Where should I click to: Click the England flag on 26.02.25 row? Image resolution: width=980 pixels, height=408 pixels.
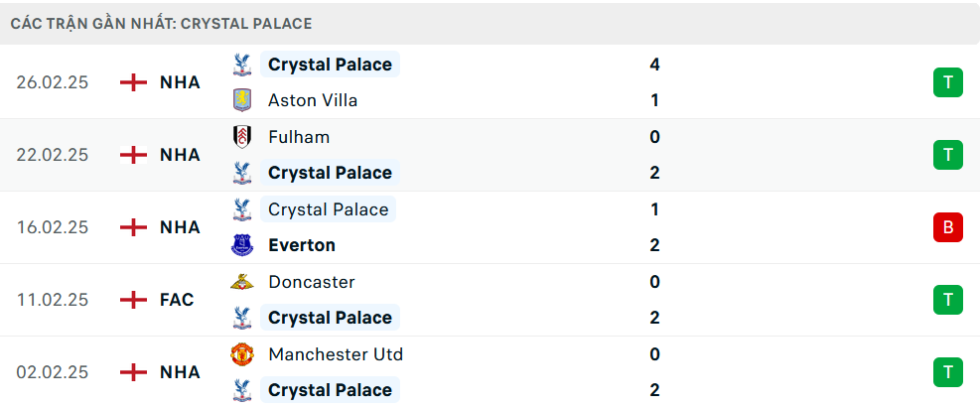(x=133, y=82)
